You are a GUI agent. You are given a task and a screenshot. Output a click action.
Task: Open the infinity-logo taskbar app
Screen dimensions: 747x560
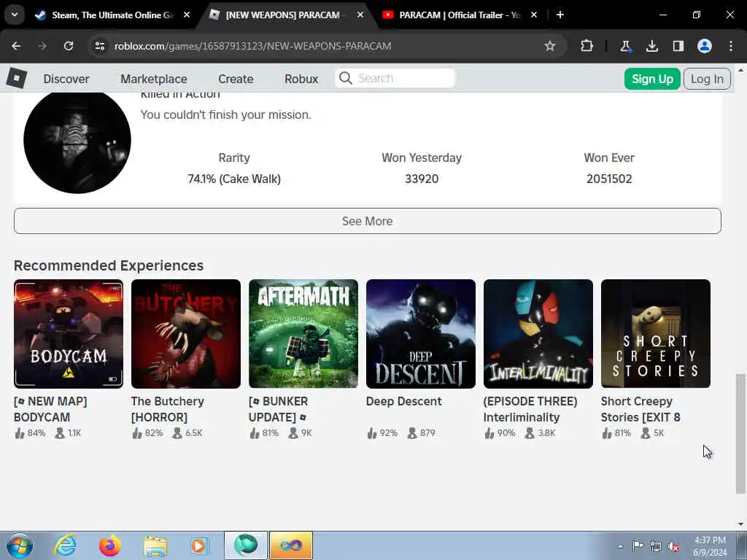tap(291, 545)
